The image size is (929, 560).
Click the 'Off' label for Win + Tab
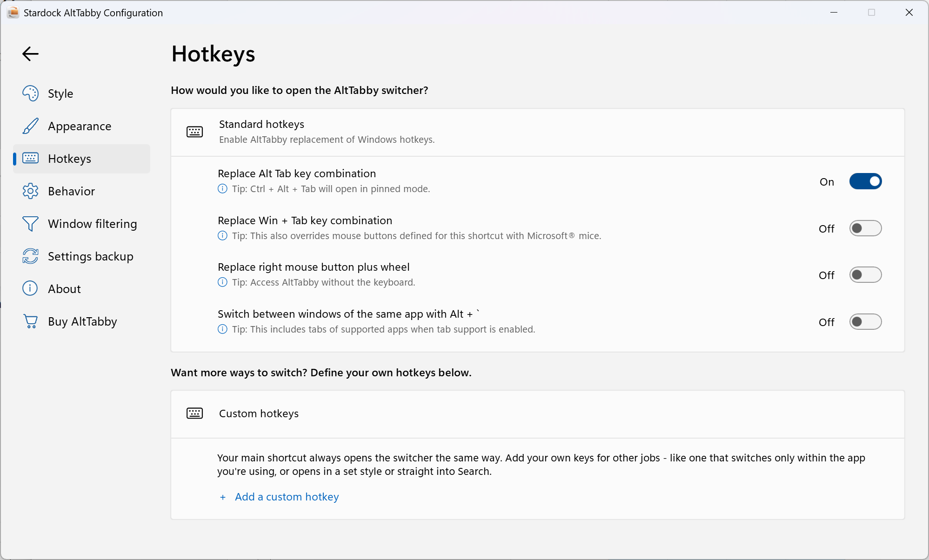pos(827,229)
